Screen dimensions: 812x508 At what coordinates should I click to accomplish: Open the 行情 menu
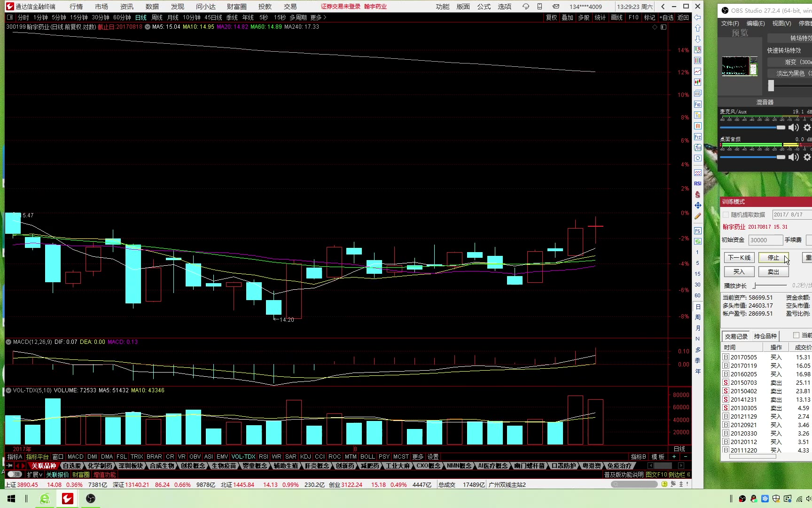pyautogui.click(x=76, y=7)
